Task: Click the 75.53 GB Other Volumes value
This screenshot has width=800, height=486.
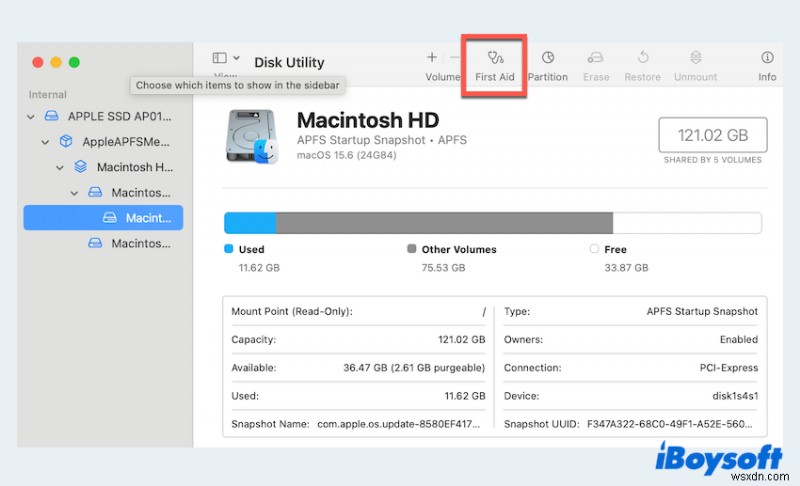Action: pyautogui.click(x=443, y=268)
